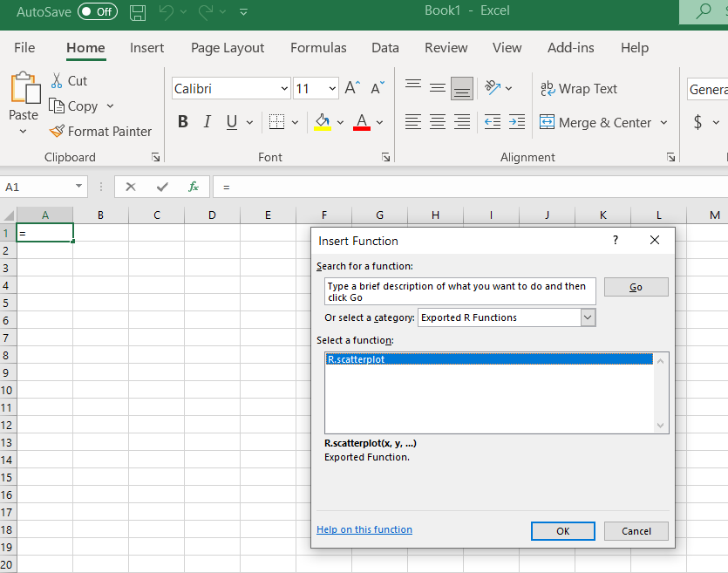Click Increase Indent icon
Image resolution: width=728 pixels, height=573 pixels.
pyautogui.click(x=517, y=121)
